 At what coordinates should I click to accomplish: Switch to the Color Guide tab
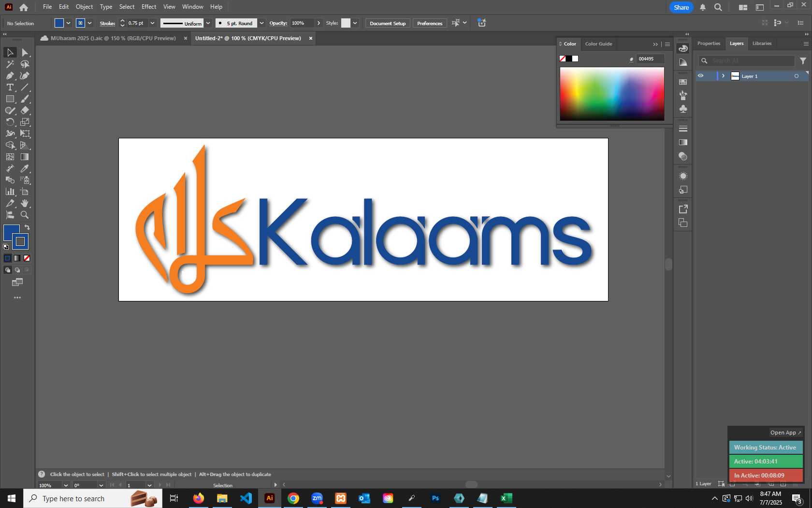tap(598, 44)
